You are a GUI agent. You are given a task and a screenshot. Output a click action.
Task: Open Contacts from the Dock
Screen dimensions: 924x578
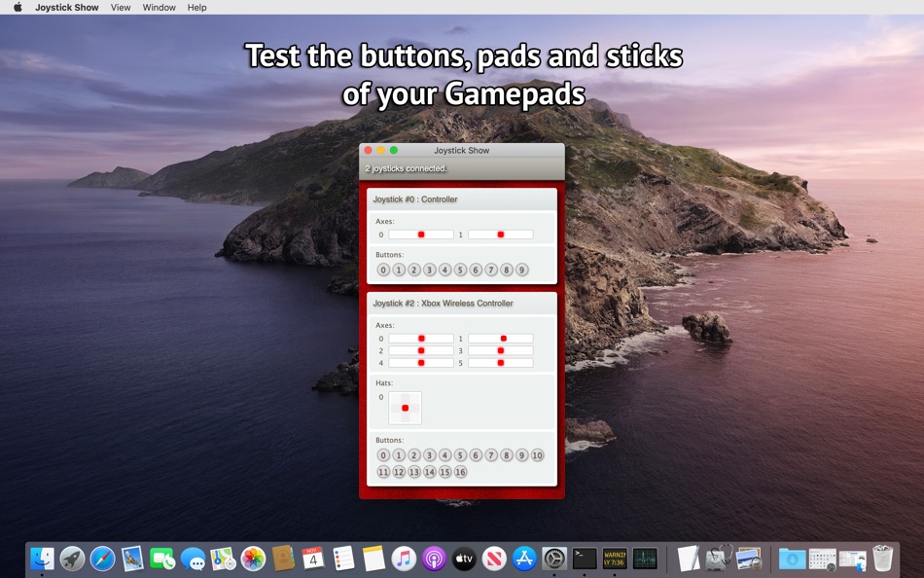click(283, 558)
